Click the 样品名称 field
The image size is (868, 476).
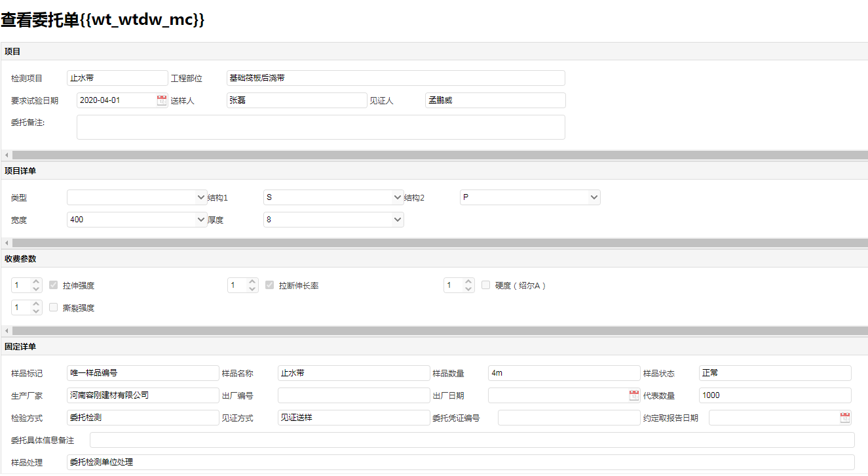[x=354, y=373]
